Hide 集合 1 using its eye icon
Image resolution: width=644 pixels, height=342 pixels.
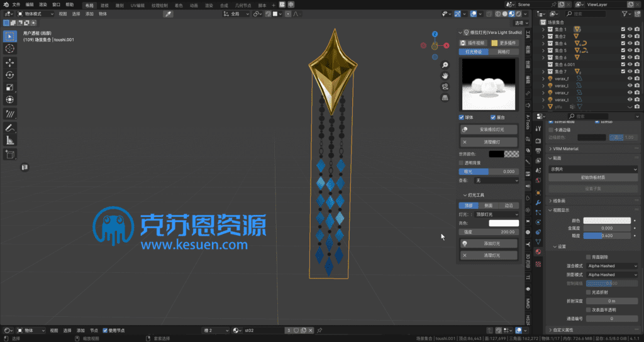tap(630, 29)
